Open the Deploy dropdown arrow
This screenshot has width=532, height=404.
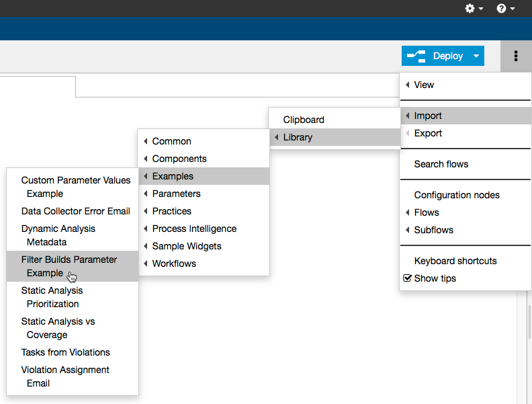click(476, 56)
